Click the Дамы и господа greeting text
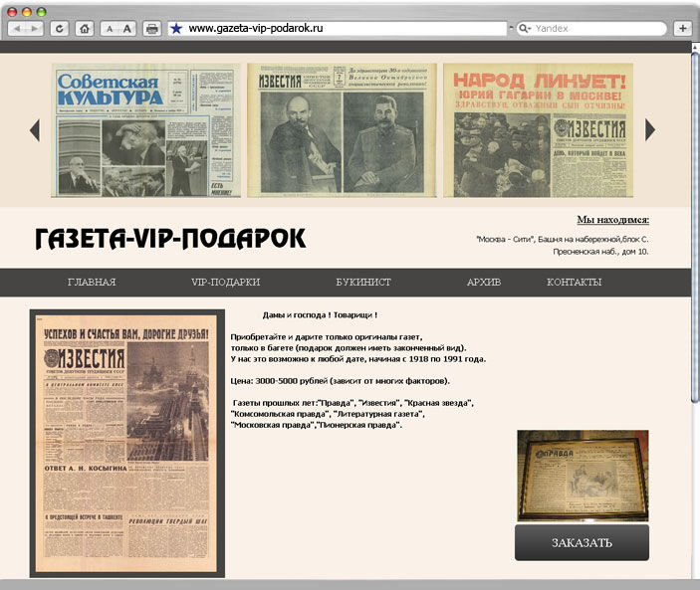 320,314
